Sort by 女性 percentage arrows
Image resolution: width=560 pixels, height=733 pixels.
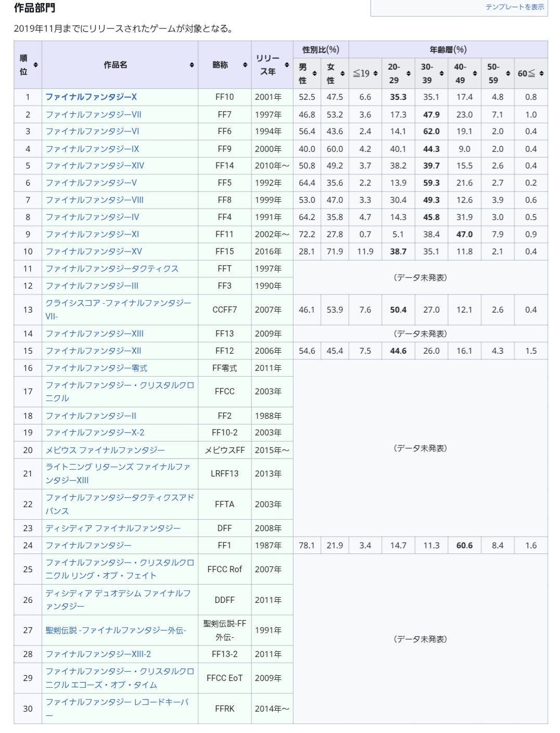342,73
